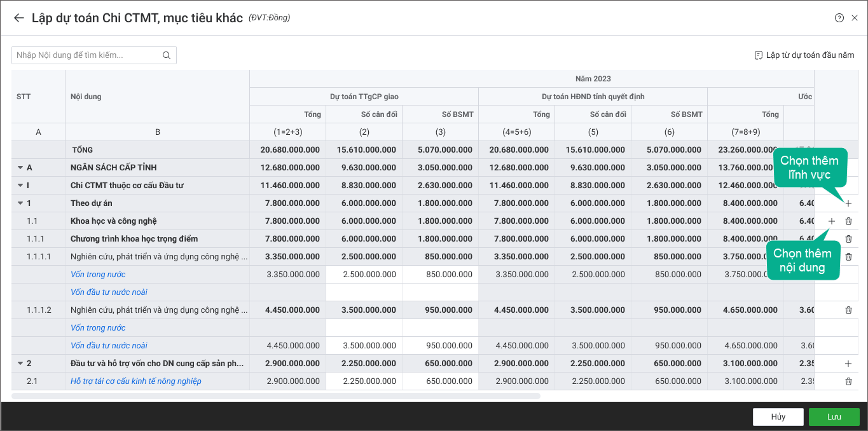This screenshot has width=868, height=431.
Task: Open help via the question mark icon
Action: tap(839, 18)
